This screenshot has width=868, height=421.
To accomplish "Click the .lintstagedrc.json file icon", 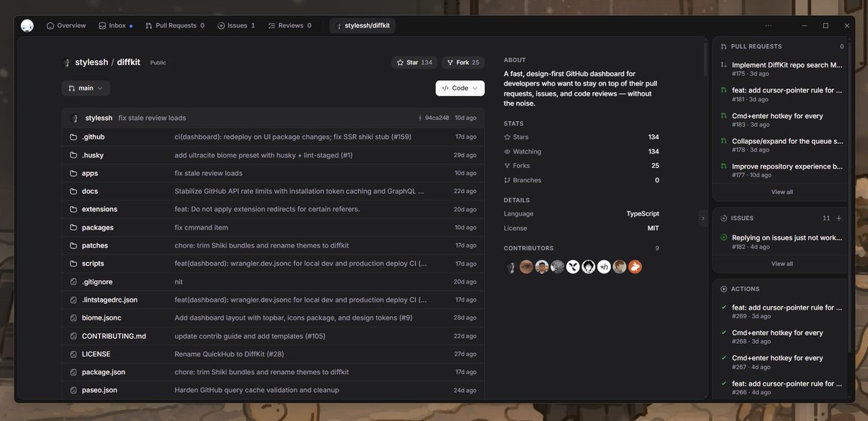I will coord(73,299).
